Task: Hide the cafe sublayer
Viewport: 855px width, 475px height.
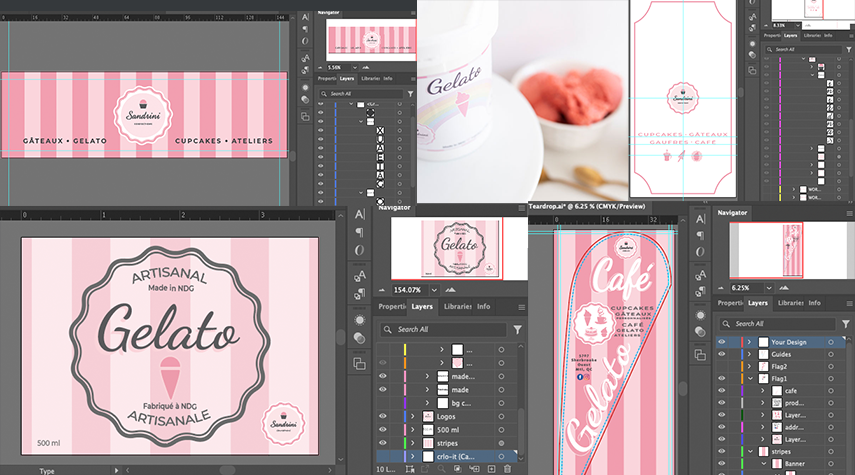Action: [721, 390]
